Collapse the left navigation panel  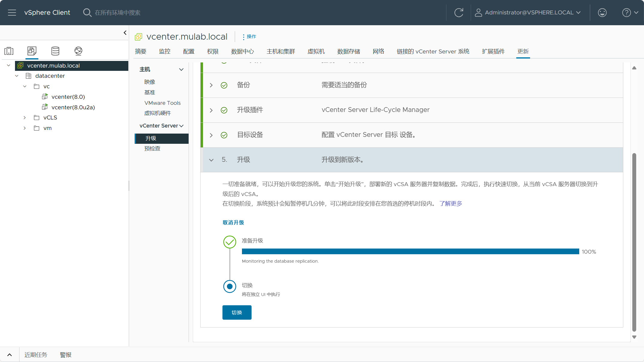[125, 33]
